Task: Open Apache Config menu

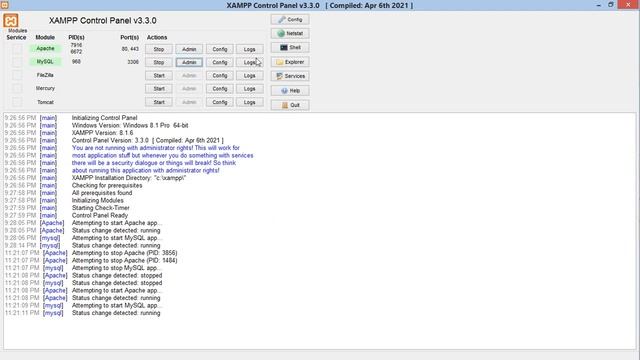Action: [220, 49]
